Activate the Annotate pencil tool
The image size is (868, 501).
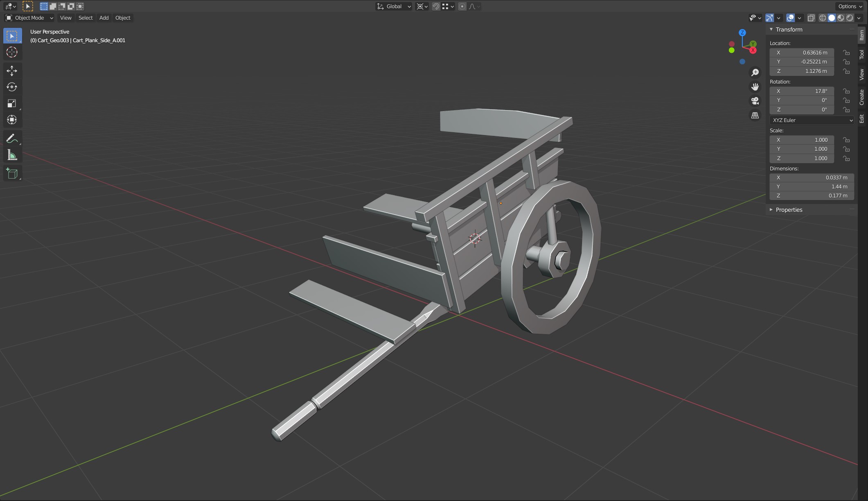coord(12,138)
